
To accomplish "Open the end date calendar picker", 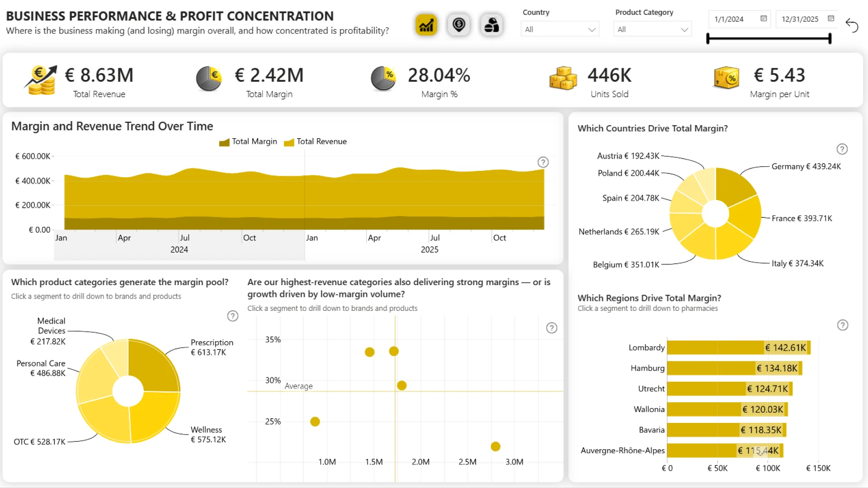I will pos(831,19).
